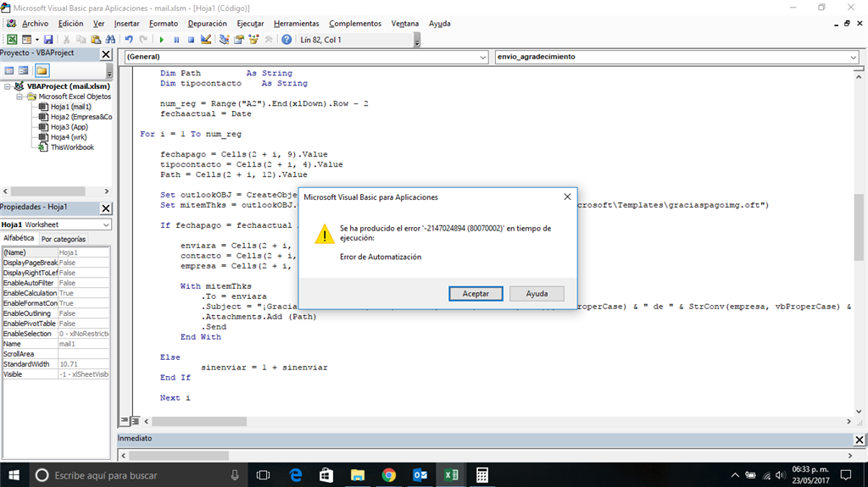The height and width of the screenshot is (487, 868).
Task: Open VBA Help question mark icon
Action: coord(287,39)
